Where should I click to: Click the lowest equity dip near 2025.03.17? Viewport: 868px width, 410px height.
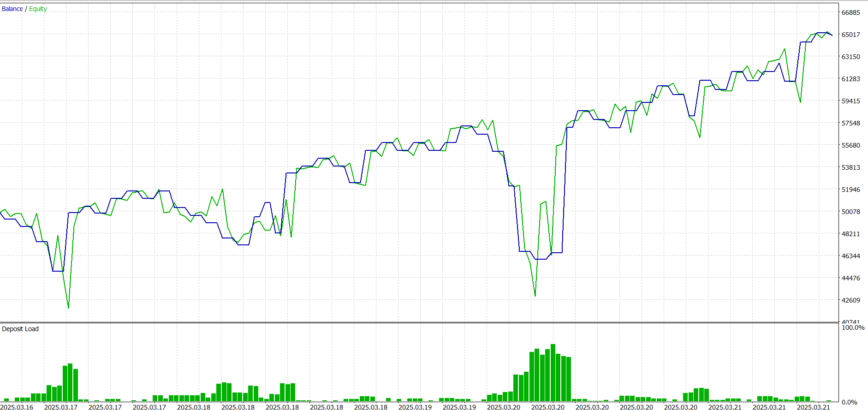click(68, 307)
